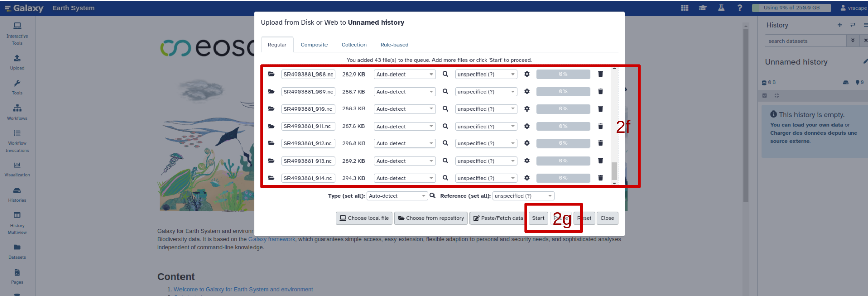Click the Choose local file button
Viewport: 868px width, 296px height.
point(364,218)
